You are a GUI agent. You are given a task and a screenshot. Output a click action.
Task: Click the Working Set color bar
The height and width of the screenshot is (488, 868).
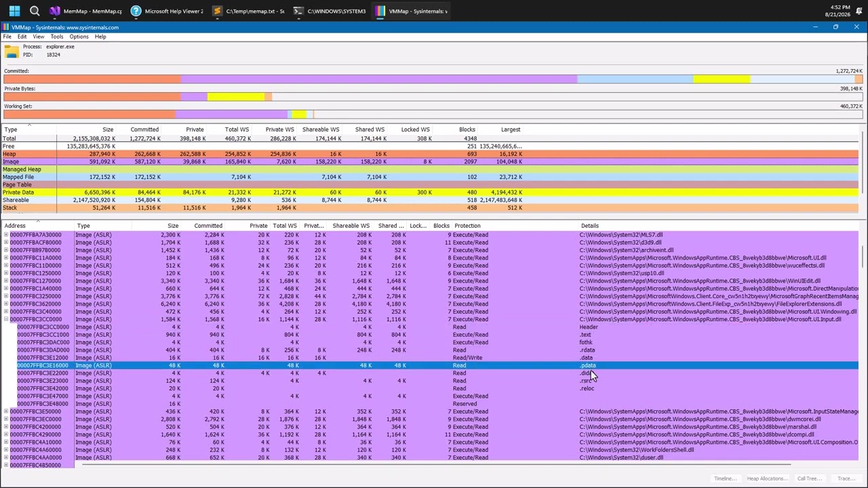pos(433,115)
